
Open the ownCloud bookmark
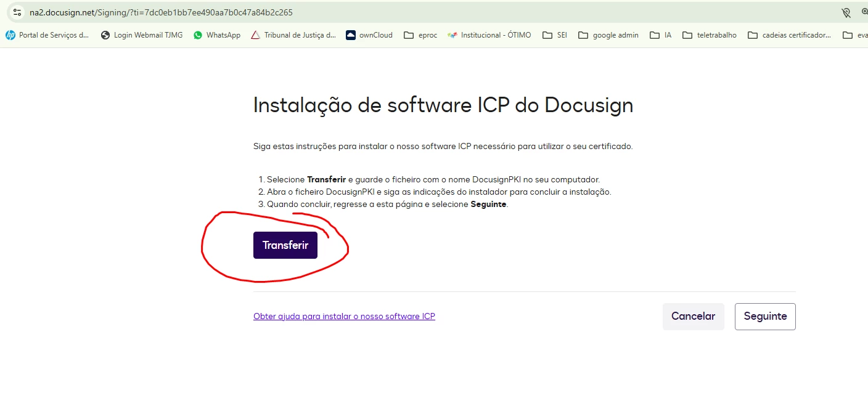[x=369, y=35]
